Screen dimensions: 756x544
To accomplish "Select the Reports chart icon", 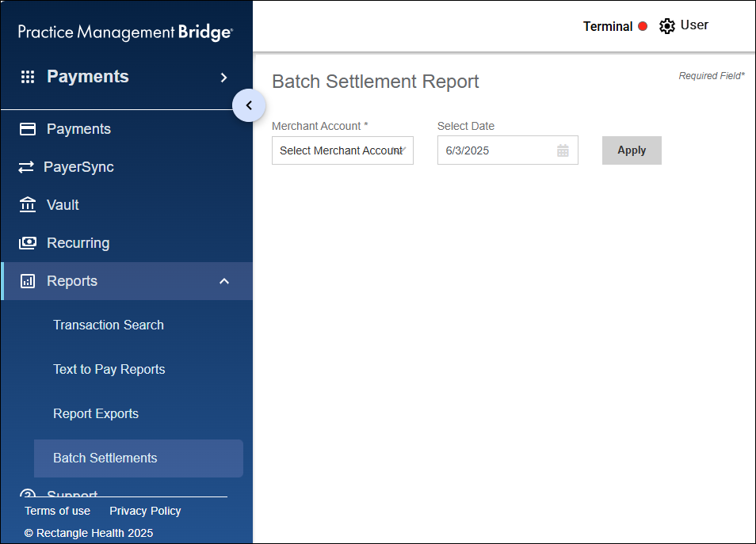I will click(26, 280).
